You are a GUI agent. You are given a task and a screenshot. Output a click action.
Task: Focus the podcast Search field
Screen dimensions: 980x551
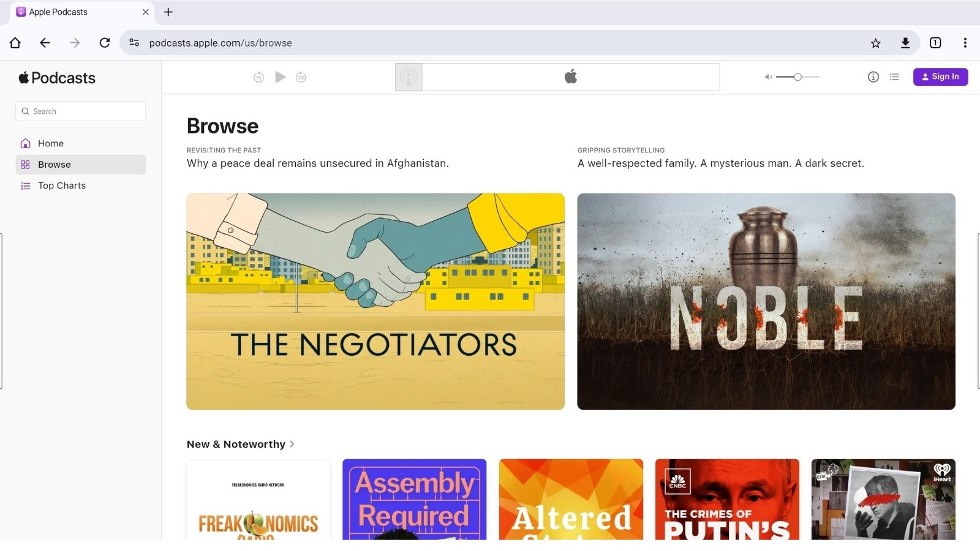point(81,111)
